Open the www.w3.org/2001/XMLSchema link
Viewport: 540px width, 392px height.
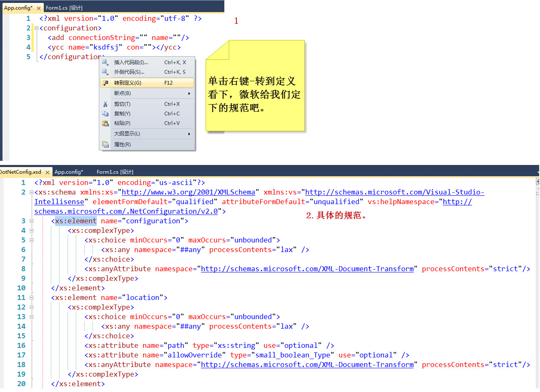click(x=188, y=192)
